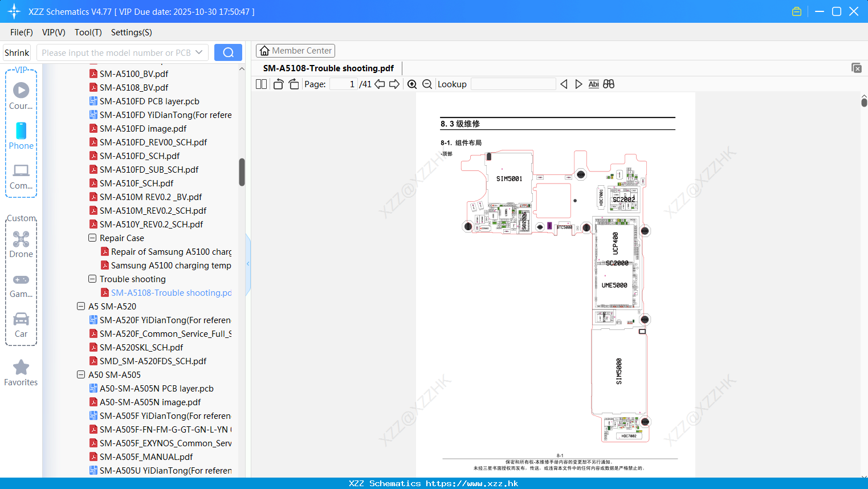Click the Member Center button
This screenshot has width=868, height=489.
pos(295,51)
